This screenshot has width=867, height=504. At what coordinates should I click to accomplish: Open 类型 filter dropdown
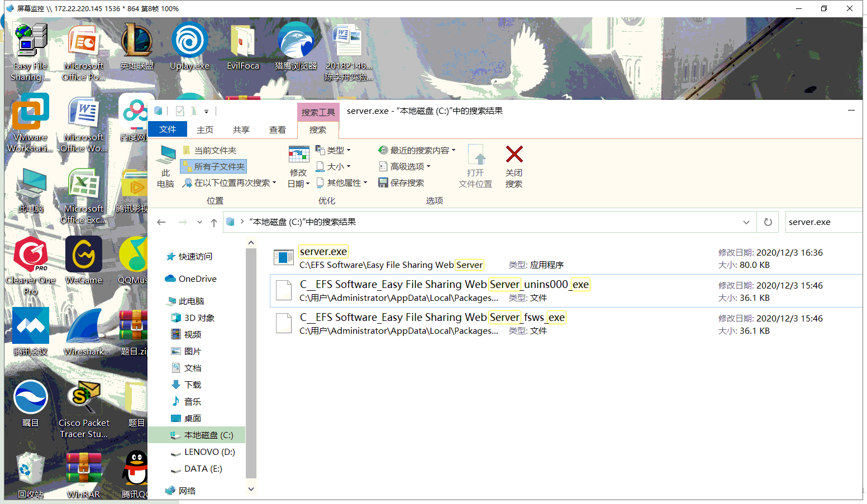tap(333, 150)
